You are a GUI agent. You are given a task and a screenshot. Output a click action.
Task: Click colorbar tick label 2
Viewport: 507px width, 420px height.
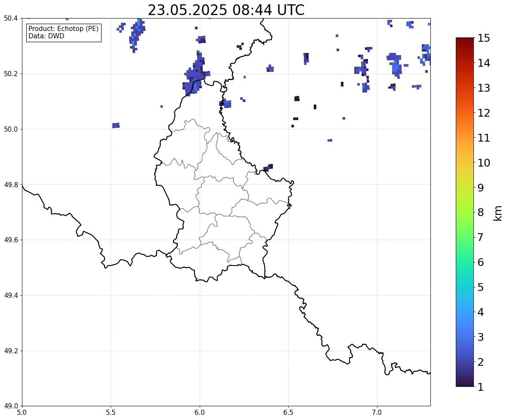481,362
